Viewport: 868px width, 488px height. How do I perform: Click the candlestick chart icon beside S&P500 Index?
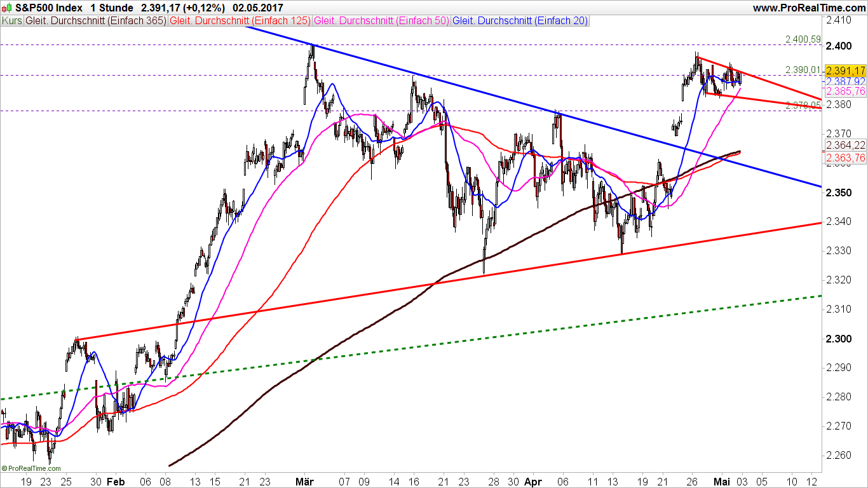coord(8,8)
